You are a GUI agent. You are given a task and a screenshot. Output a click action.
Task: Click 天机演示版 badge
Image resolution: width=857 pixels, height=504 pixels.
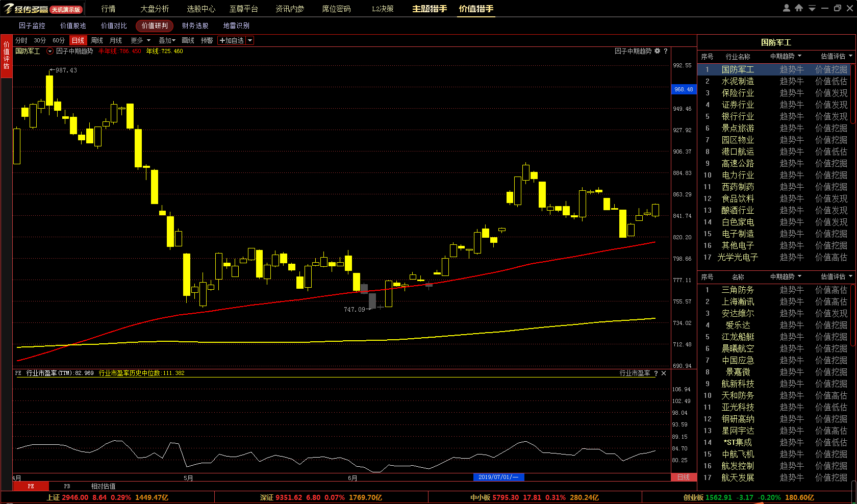tap(66, 10)
